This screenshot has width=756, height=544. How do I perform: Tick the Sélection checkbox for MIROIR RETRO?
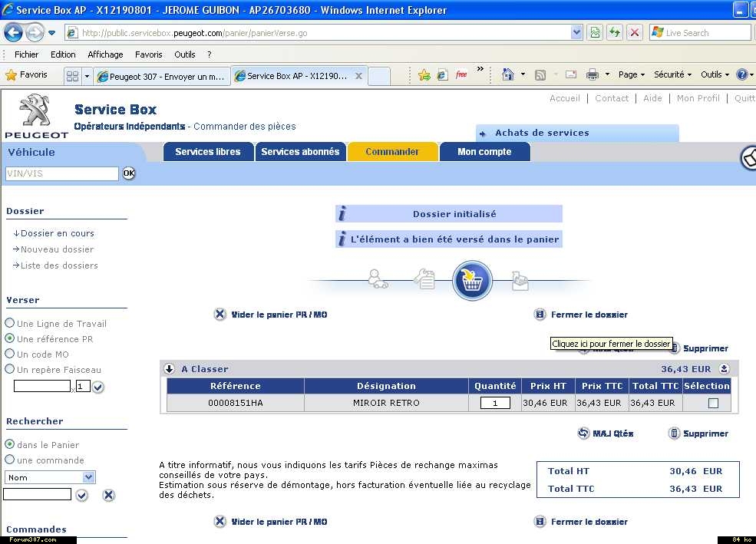[x=713, y=403]
